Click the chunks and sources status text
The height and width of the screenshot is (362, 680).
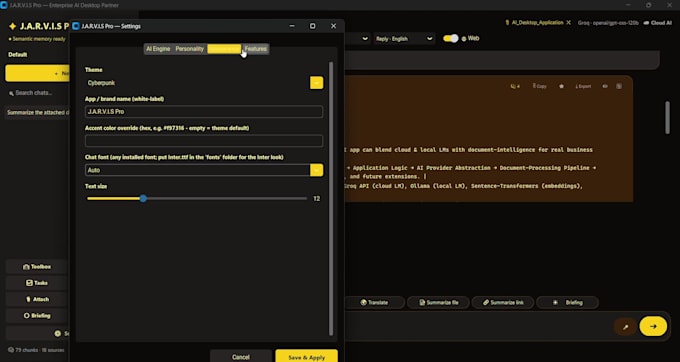pos(36,350)
